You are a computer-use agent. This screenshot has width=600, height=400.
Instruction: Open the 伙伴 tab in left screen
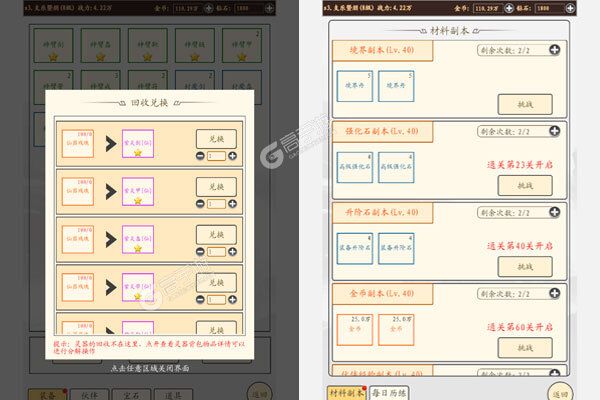(90, 394)
